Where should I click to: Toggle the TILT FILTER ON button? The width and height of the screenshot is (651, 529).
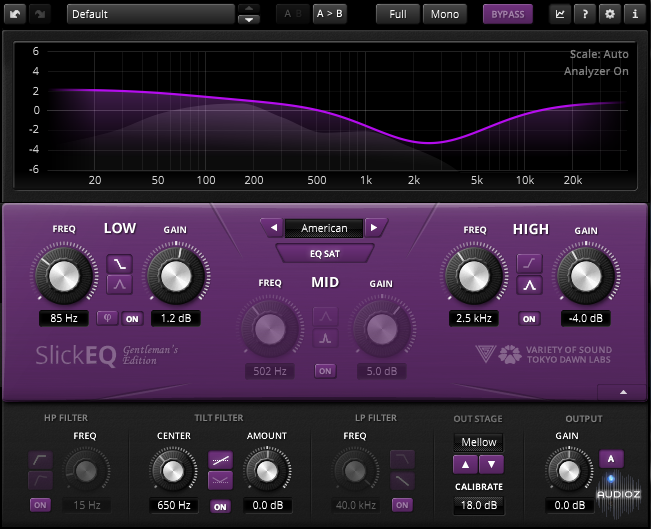[220, 507]
